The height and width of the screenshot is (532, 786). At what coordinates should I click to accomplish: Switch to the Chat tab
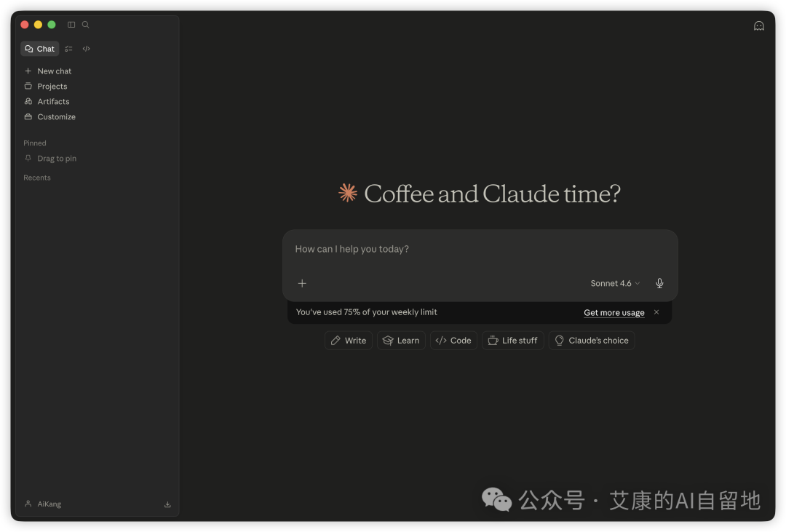point(40,49)
